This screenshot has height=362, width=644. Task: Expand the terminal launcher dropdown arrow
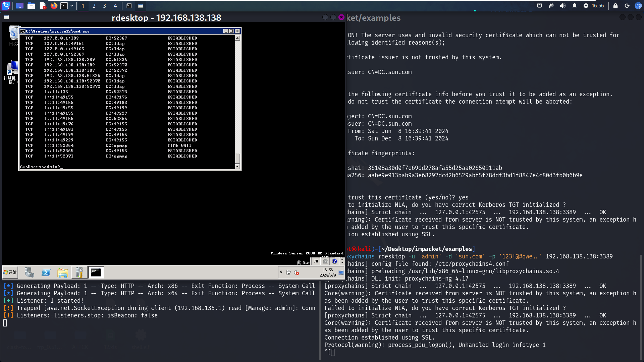pos(72,6)
